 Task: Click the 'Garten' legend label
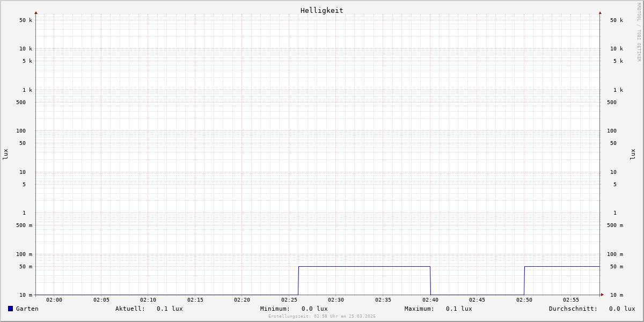coord(27,309)
